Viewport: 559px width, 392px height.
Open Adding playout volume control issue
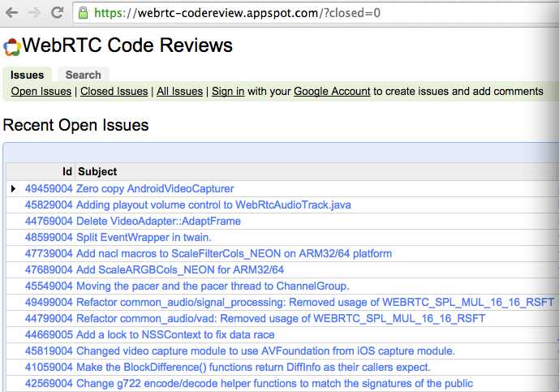coord(213,205)
